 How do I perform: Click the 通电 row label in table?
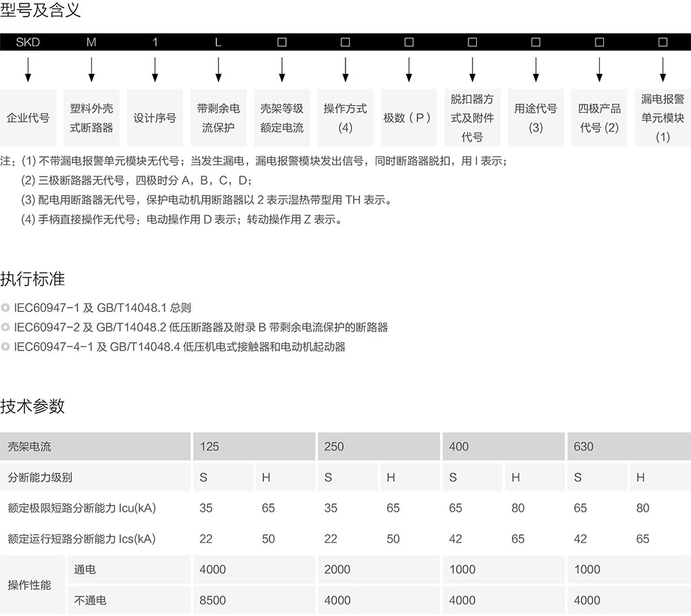click(x=86, y=570)
